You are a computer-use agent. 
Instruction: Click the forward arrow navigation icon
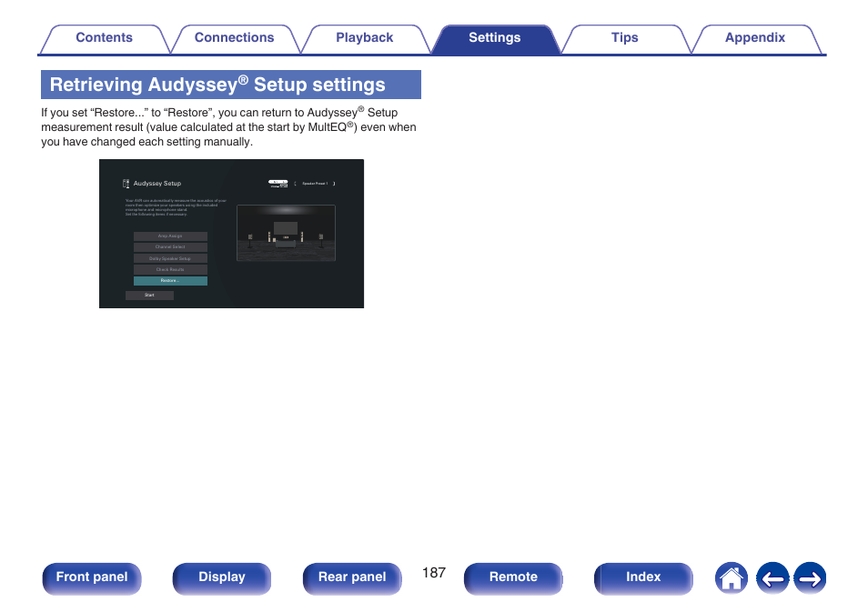810,578
